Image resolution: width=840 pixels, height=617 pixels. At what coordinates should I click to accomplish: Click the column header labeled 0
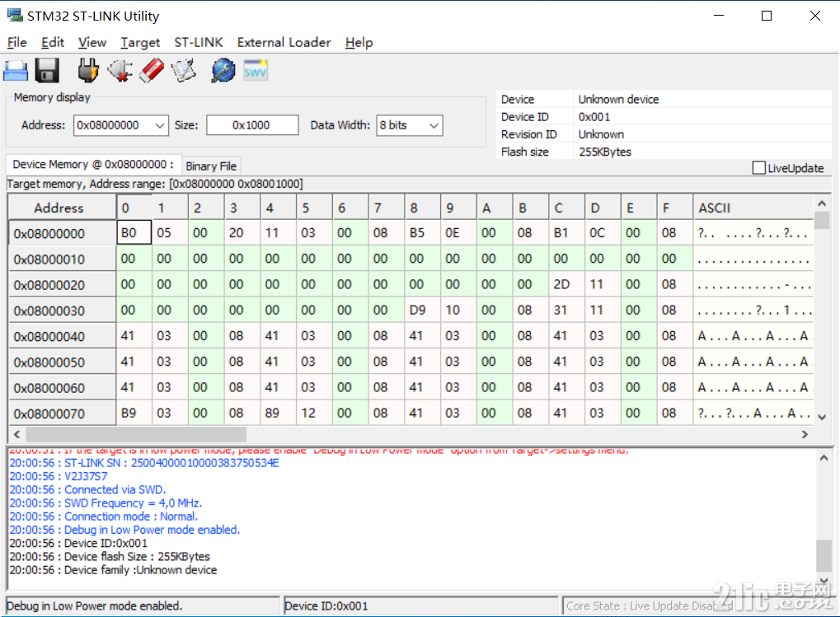pyautogui.click(x=134, y=208)
